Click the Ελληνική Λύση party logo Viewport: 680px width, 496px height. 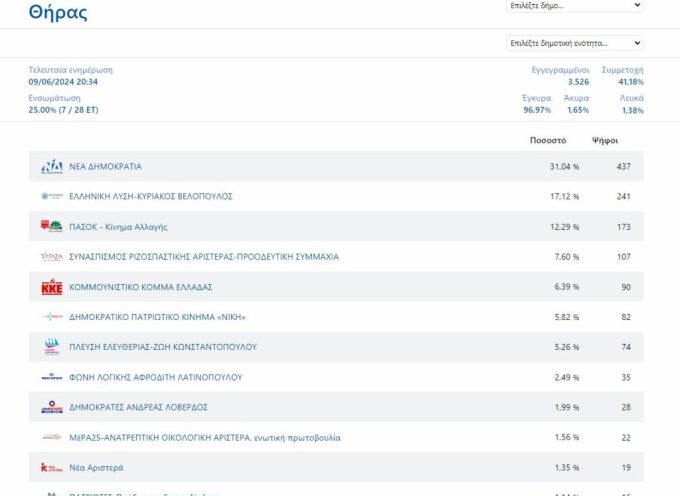tap(52, 196)
